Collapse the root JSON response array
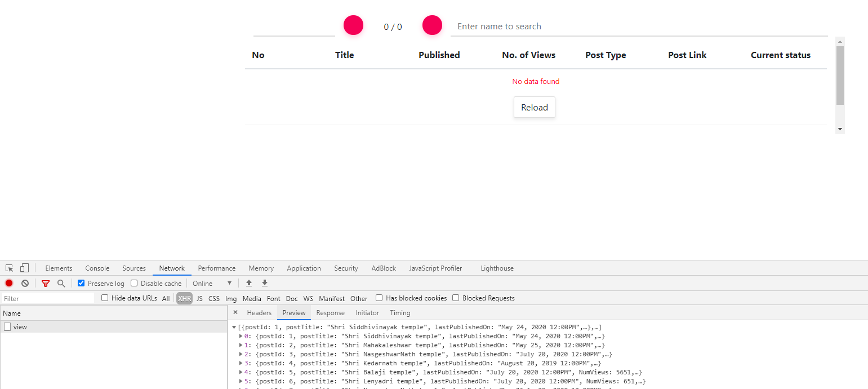 click(233, 327)
